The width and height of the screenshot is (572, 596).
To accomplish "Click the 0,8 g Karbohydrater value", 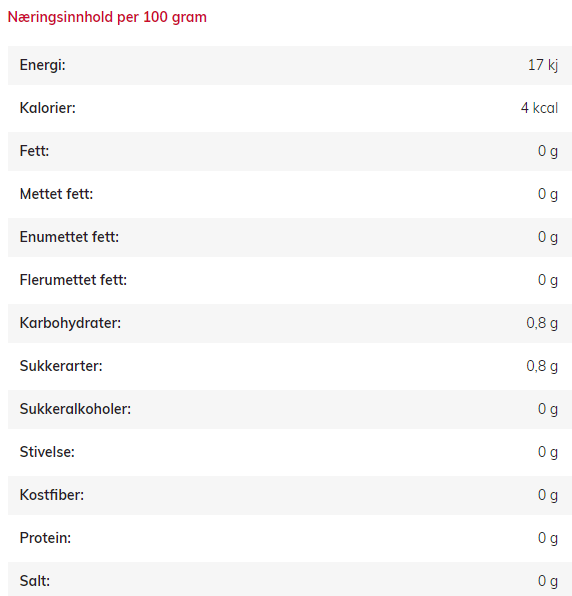I will pos(542,323).
